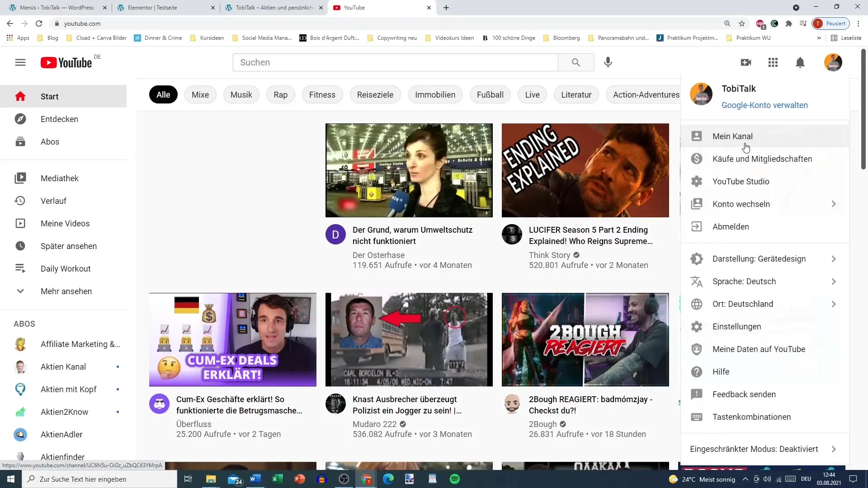Viewport: 868px width, 488px height.
Task: Click the account avatar in header
Action: [833, 62]
